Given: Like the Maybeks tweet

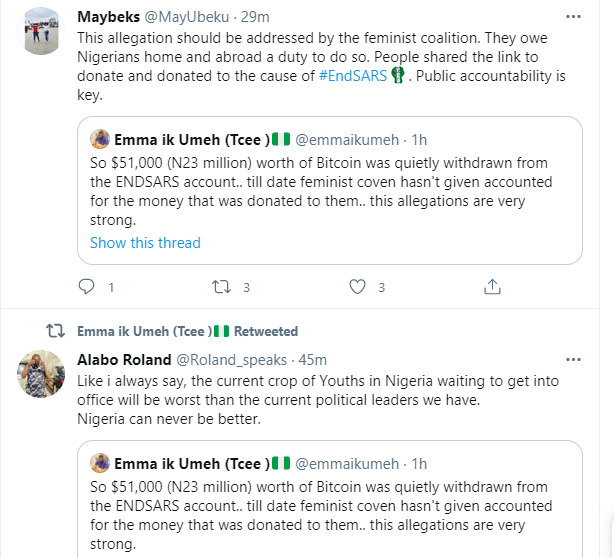Looking at the screenshot, I should pos(357,287).
